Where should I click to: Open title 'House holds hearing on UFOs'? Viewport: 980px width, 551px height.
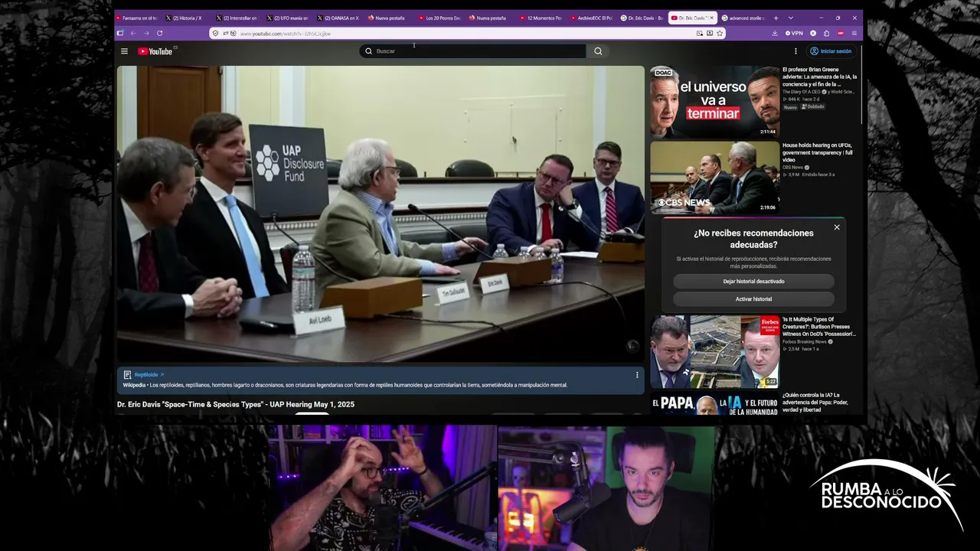[818, 152]
